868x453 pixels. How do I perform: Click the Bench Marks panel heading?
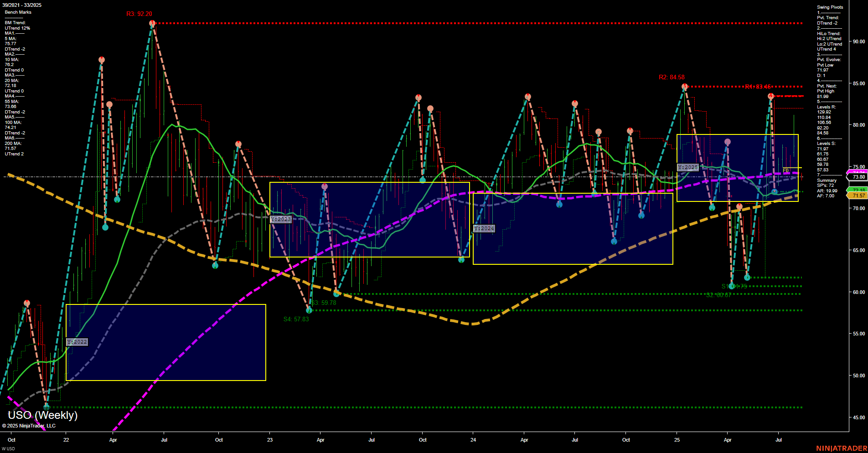(x=17, y=12)
